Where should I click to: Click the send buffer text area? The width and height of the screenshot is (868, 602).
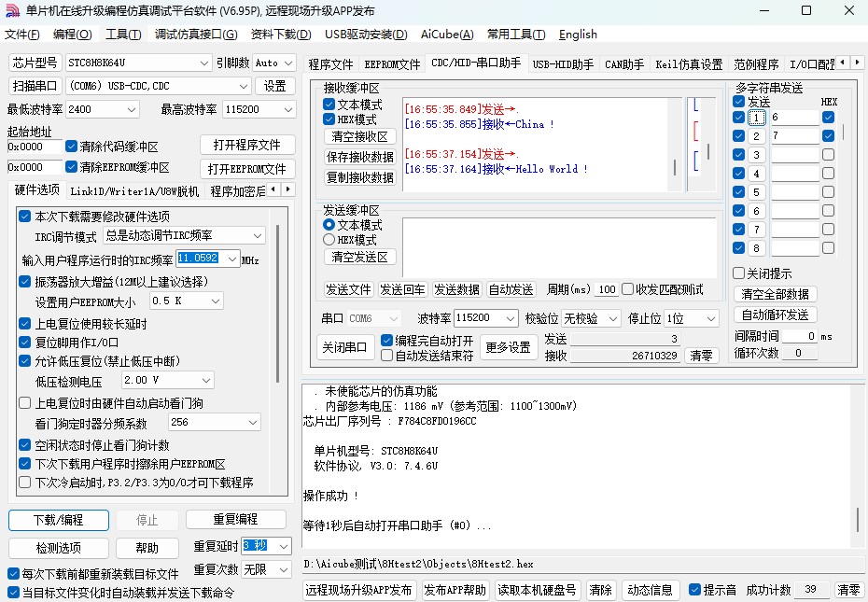click(x=559, y=245)
